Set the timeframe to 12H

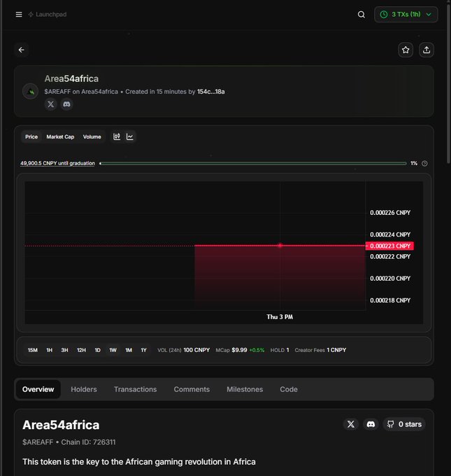[x=81, y=350]
